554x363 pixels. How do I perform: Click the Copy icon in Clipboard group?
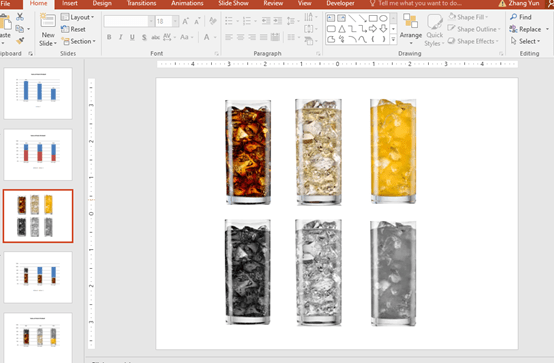pyautogui.click(x=20, y=29)
